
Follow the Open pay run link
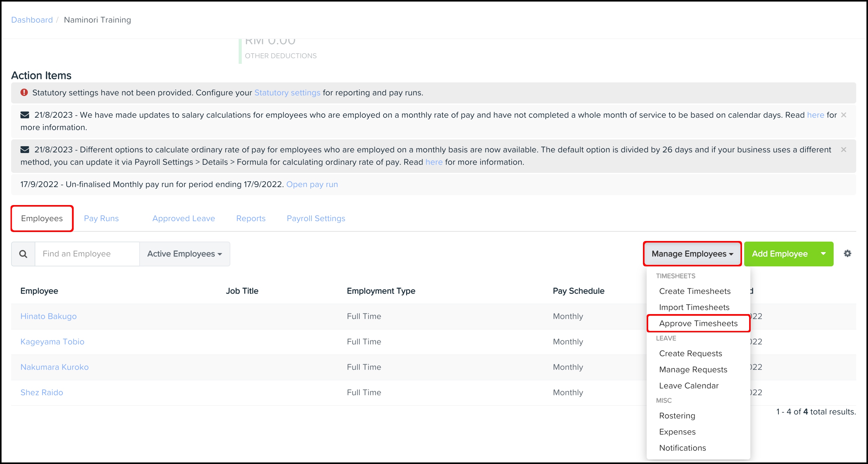[312, 184]
